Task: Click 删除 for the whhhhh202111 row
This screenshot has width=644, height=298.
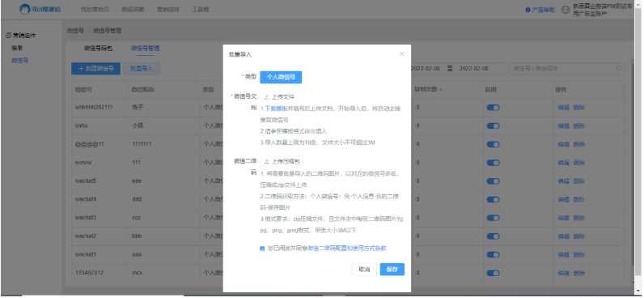Action: tap(578, 108)
